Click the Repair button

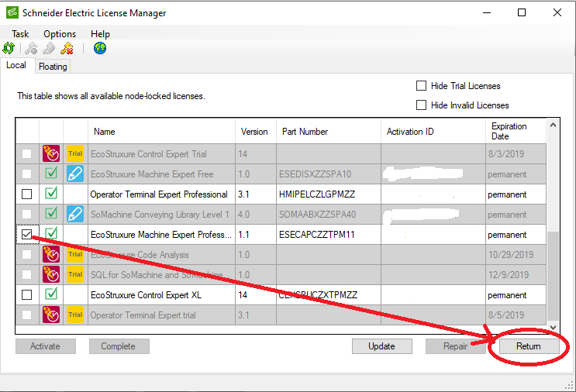pos(456,346)
